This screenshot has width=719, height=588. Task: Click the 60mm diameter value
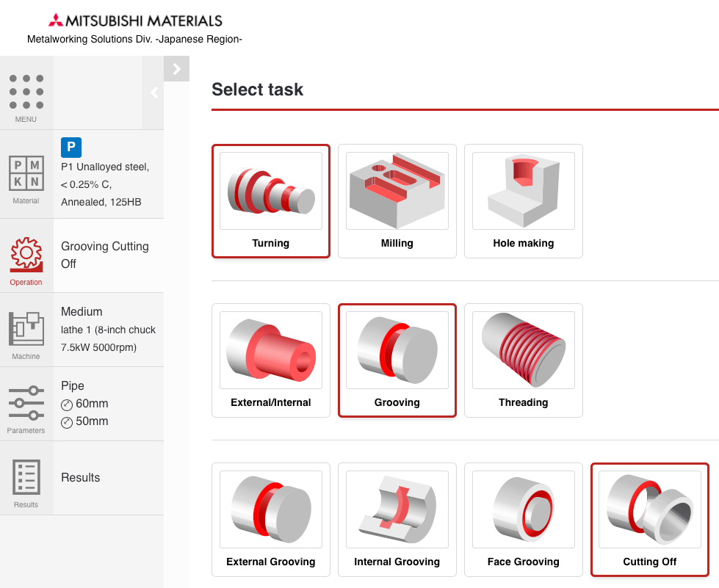(x=92, y=404)
